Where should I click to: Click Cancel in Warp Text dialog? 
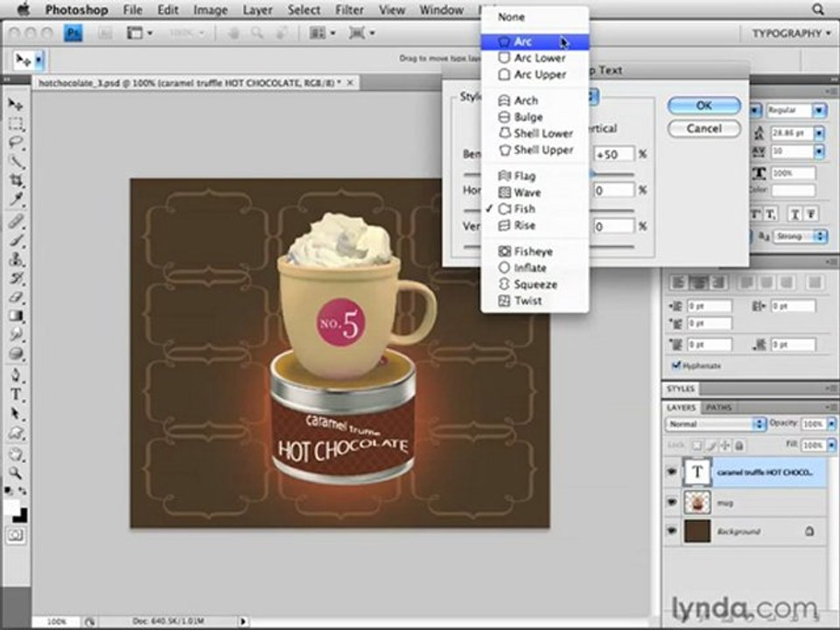[703, 129]
